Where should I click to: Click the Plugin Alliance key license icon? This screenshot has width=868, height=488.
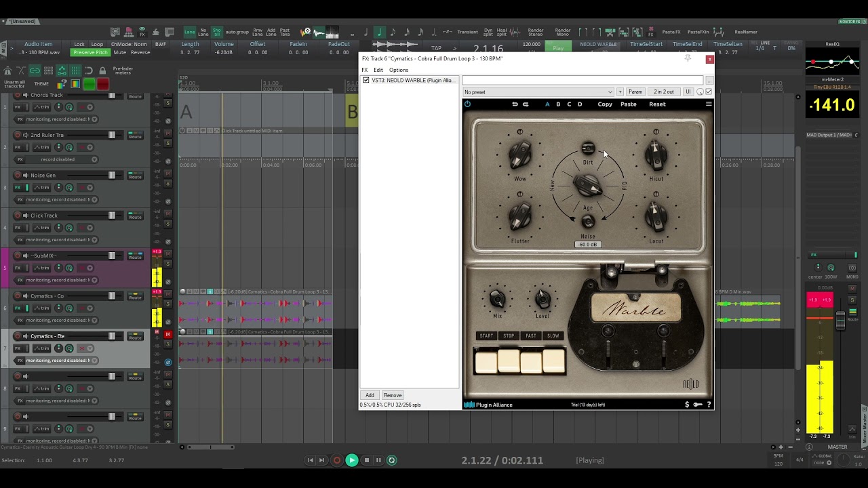click(698, 405)
